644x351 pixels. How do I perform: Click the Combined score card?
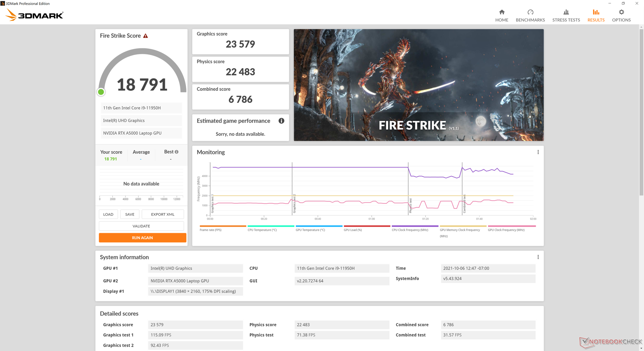point(240,97)
